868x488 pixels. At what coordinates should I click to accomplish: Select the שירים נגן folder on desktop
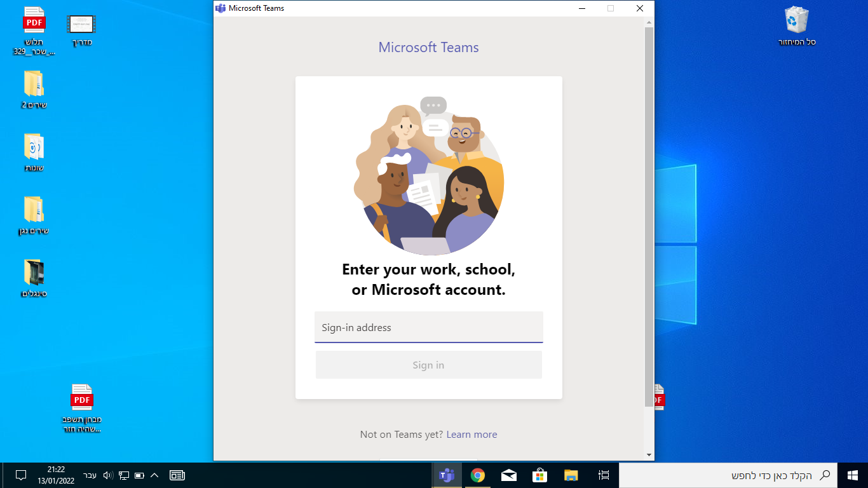tap(34, 215)
